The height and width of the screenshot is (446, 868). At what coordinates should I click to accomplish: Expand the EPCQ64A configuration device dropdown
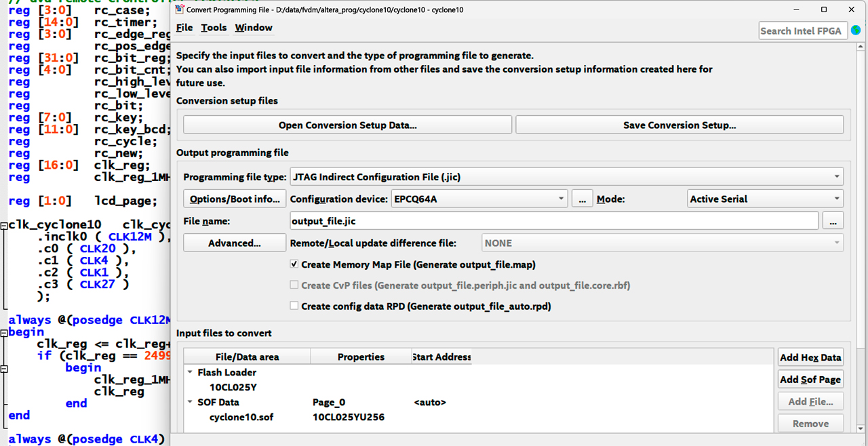[479, 199]
